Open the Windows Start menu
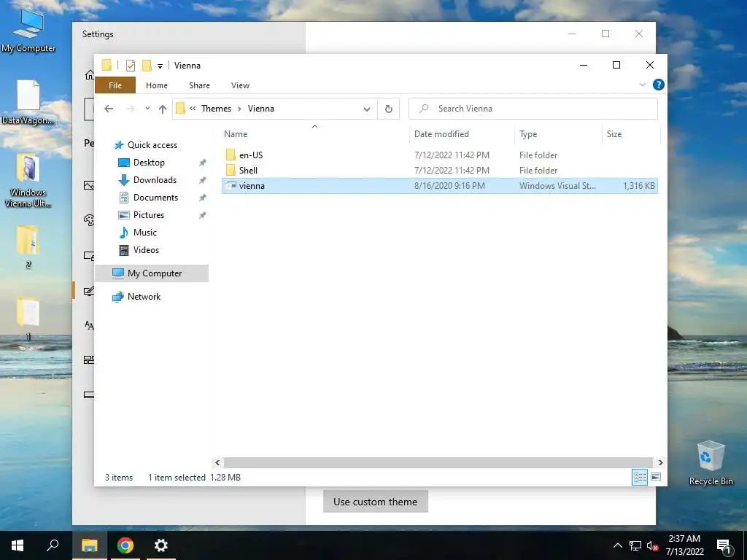Screen dimensions: 747x560 coord(18,545)
